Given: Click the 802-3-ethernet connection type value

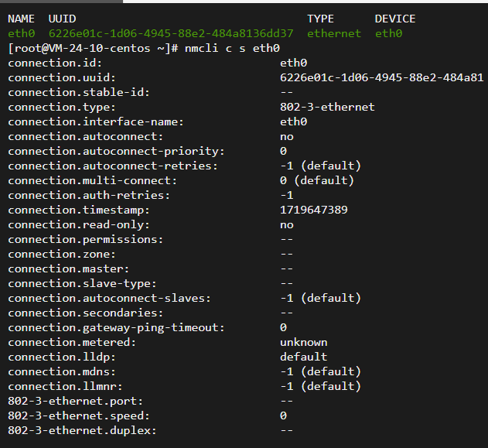Looking at the screenshot, I should [327, 107].
